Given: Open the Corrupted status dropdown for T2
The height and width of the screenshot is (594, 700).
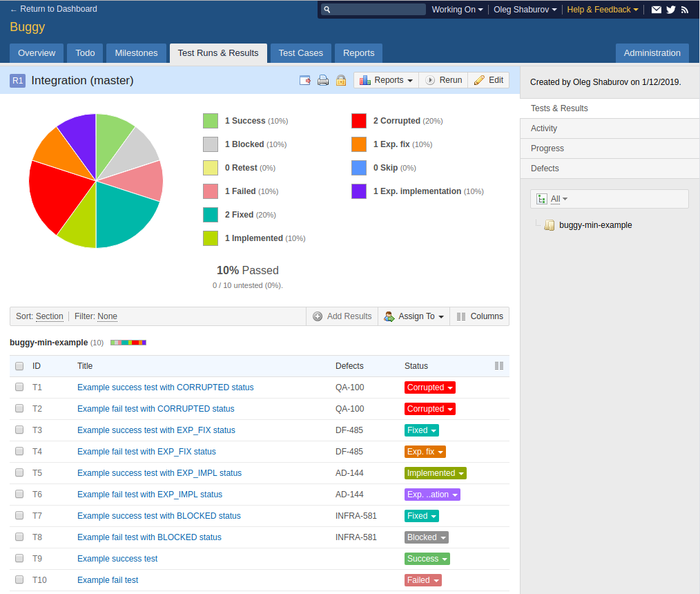Looking at the screenshot, I should point(430,409).
